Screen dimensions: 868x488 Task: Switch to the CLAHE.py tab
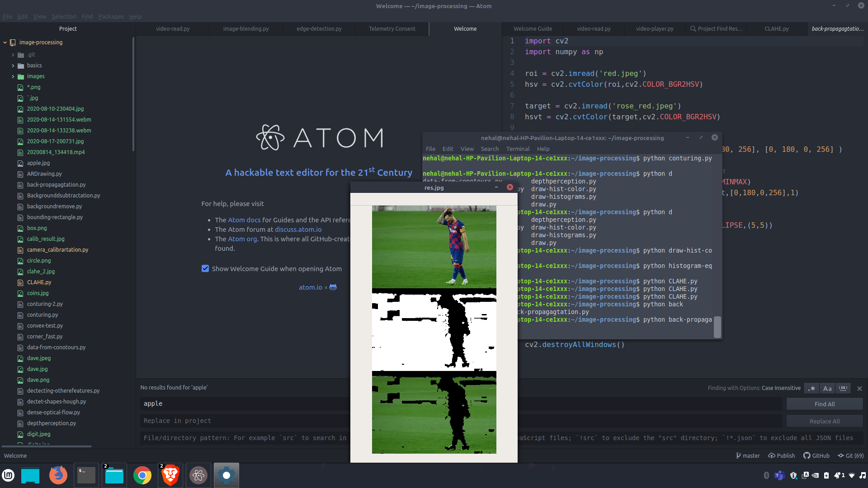[x=776, y=29]
